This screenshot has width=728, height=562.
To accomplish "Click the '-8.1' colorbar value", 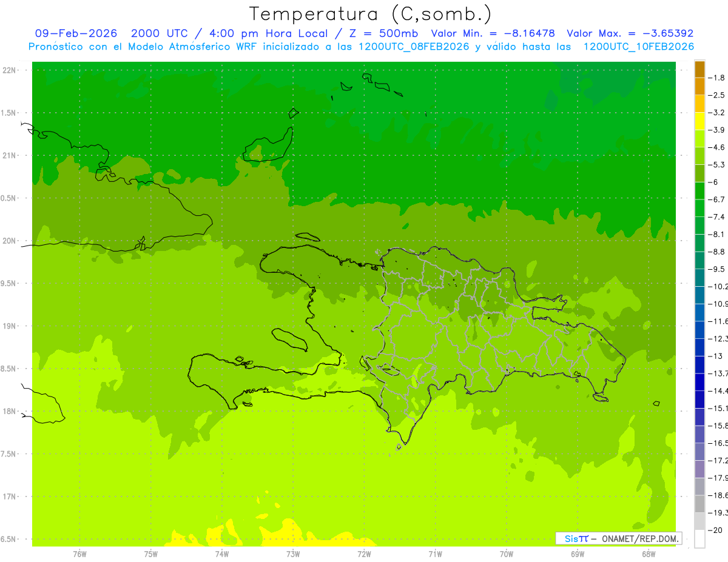I will coord(717,234).
